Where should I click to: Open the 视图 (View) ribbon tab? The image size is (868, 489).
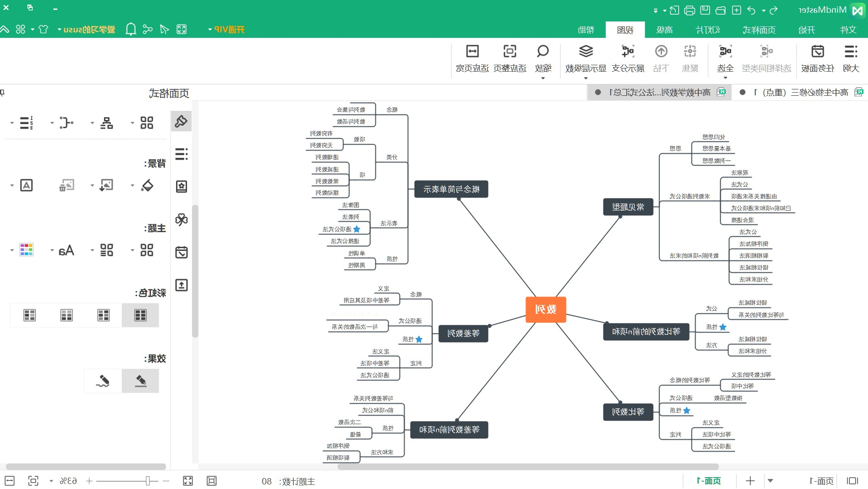[x=625, y=30]
